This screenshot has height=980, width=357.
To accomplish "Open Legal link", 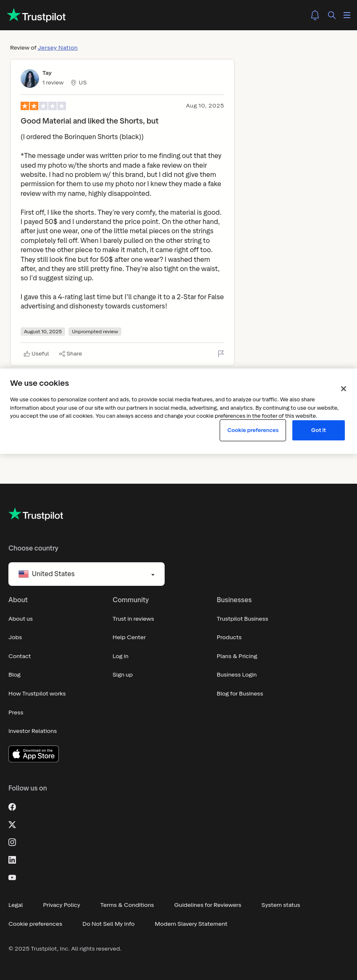I will 16,905.
